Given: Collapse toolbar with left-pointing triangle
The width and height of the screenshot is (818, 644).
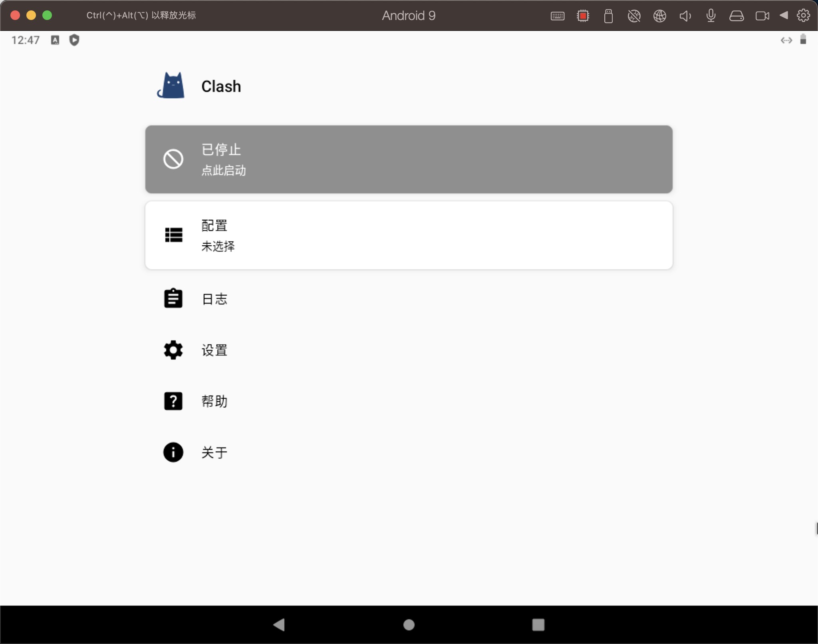Looking at the screenshot, I should [x=784, y=15].
